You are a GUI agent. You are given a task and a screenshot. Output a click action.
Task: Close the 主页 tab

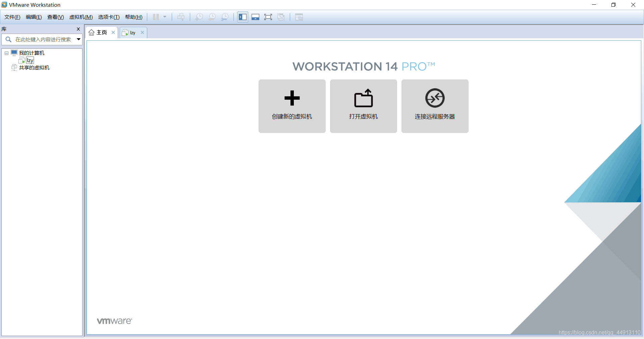pos(113,33)
